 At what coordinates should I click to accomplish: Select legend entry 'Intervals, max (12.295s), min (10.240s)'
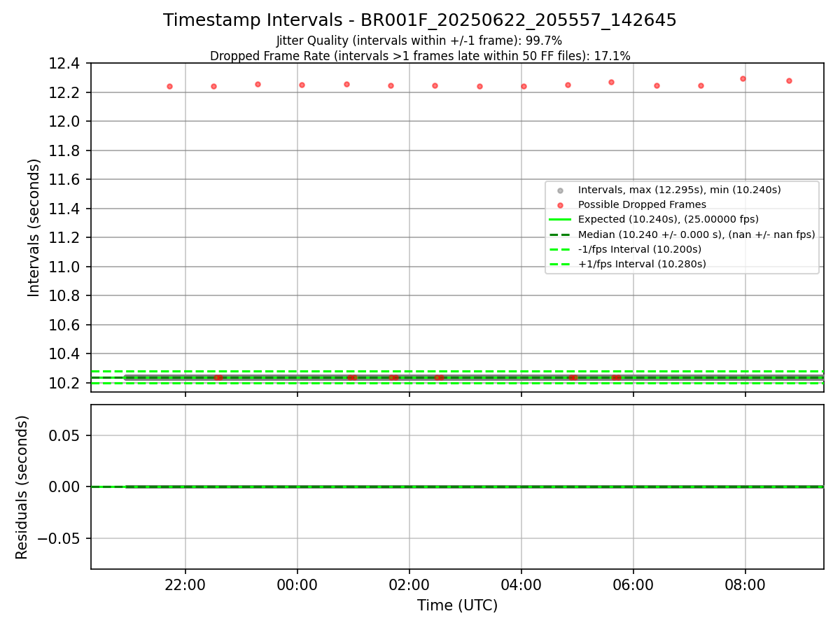pyautogui.click(x=679, y=190)
